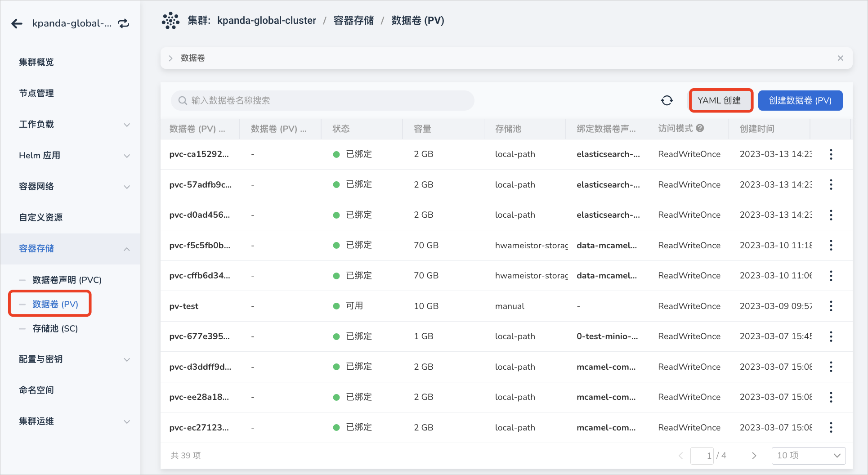Open 命名空间 in the sidebar

(x=36, y=390)
